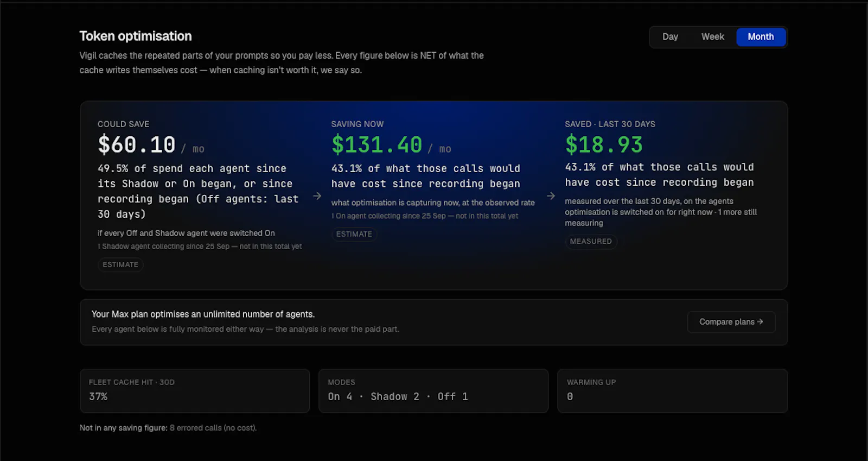Open the Compare plans button

pyautogui.click(x=731, y=322)
